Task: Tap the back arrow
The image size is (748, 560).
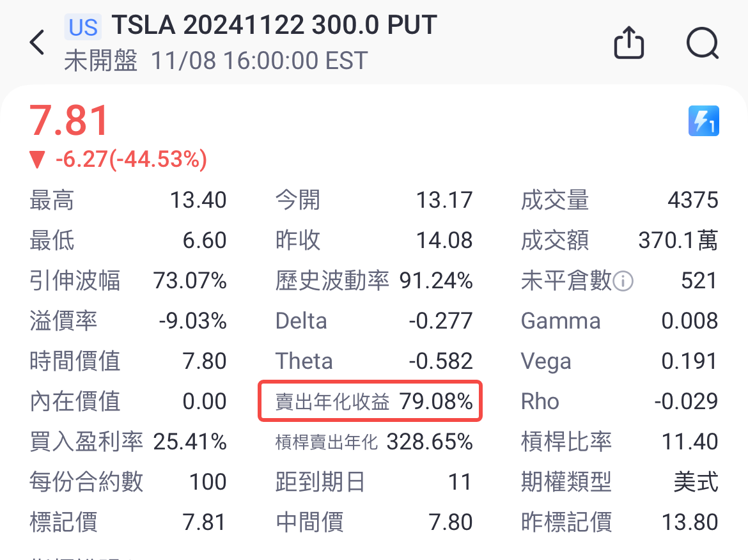Action: pyautogui.click(x=37, y=43)
